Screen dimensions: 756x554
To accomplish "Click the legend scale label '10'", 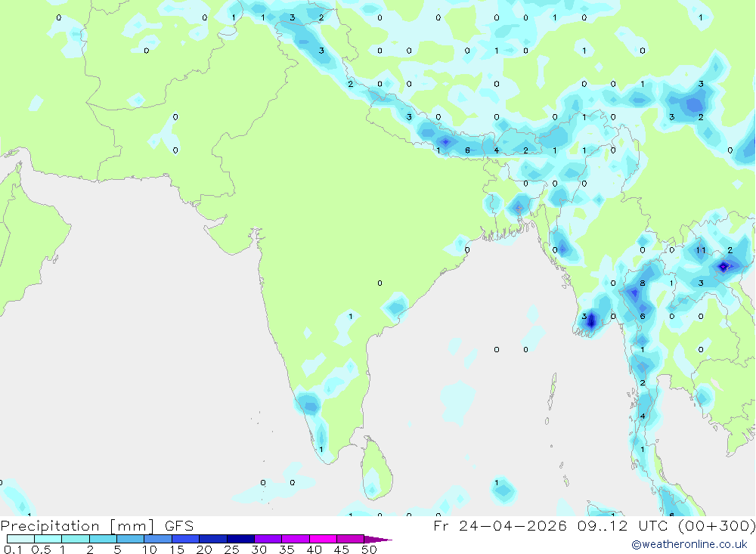I will coord(150,549).
